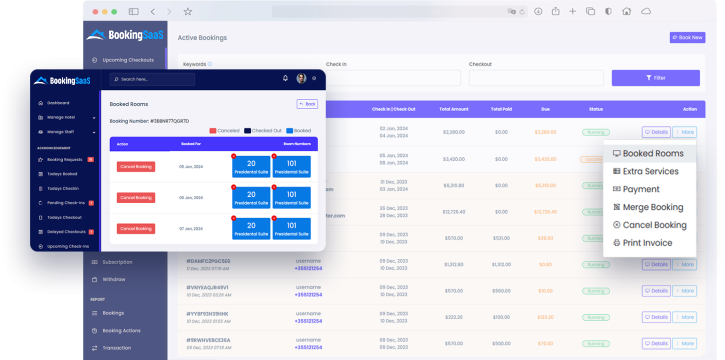This screenshot has height=360, width=725.
Task: Select Print Invoice menu entry
Action: point(649,243)
